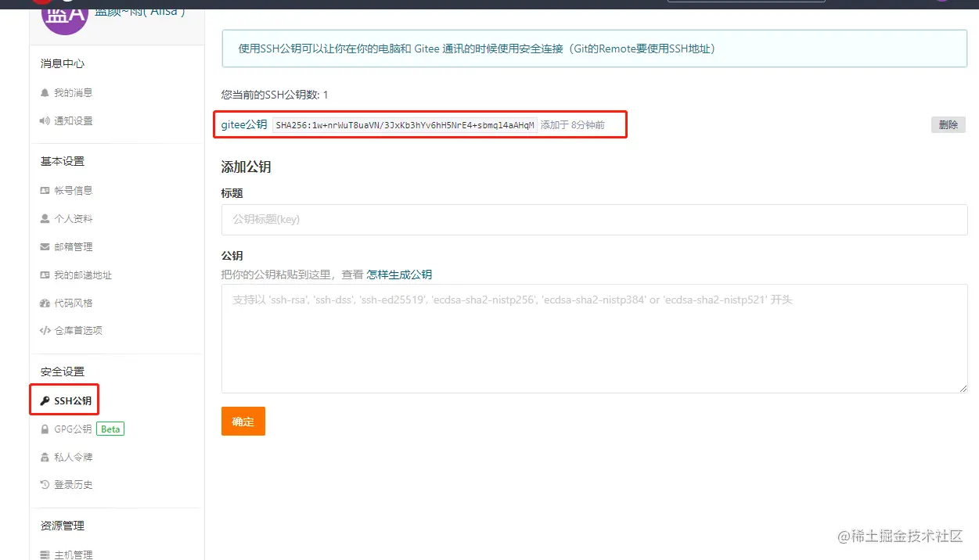Viewport: 979px width, 560px height.
Task: Click the palette icon beside 代码风格
Action: click(x=45, y=303)
